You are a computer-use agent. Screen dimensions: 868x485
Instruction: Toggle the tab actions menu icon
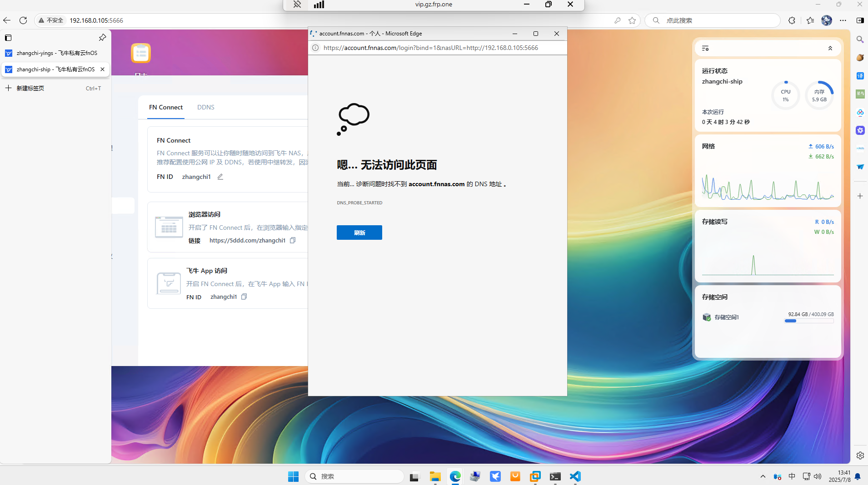click(8, 38)
